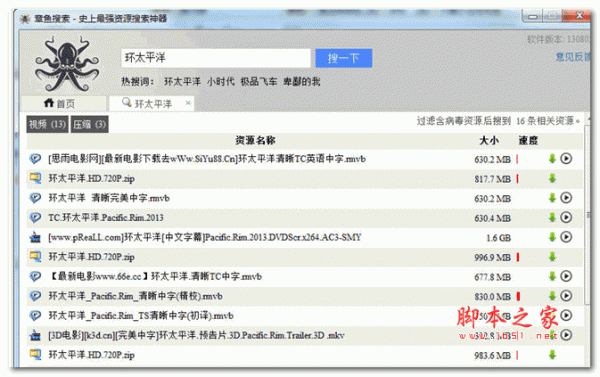Filter results by 视频 (13)
600x377 pixels.
pos(47,124)
